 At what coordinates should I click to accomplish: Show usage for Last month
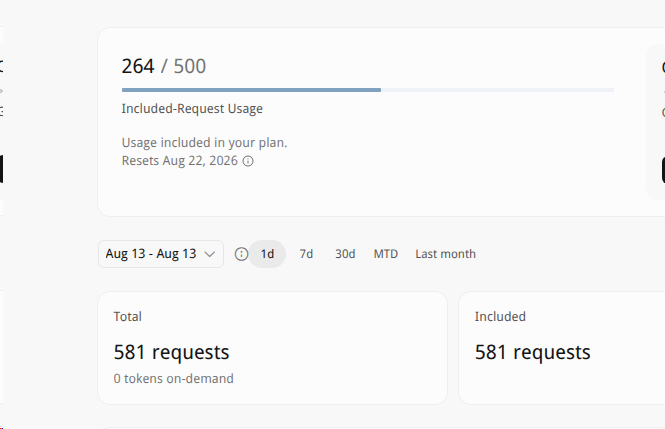click(445, 254)
